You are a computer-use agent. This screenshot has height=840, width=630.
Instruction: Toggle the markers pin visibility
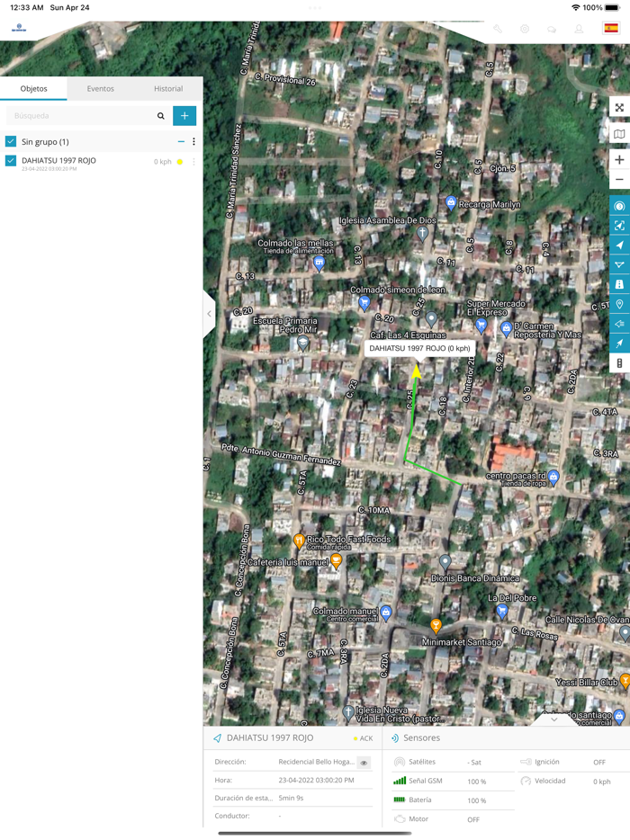click(x=619, y=304)
